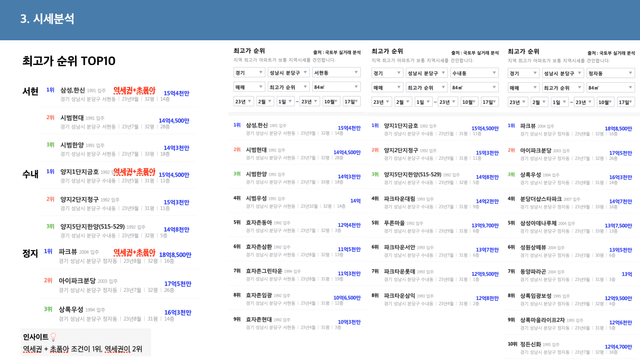Open the 경기 dropdown in the 정자동 panel
Screen dimensions: 640x360
pyautogui.click(x=523, y=73)
